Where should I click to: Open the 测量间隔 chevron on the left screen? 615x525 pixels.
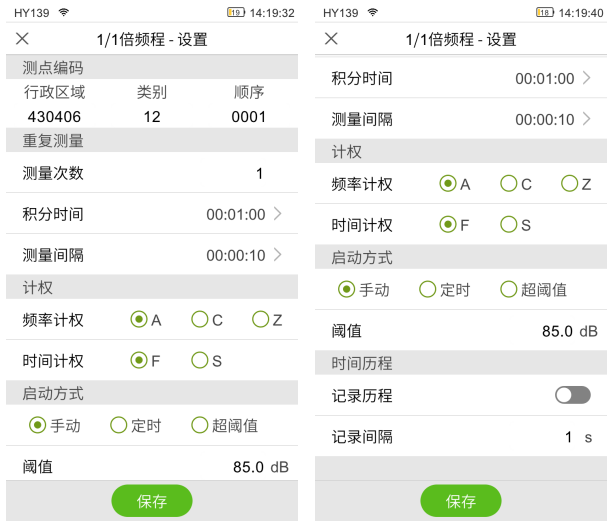277,255
